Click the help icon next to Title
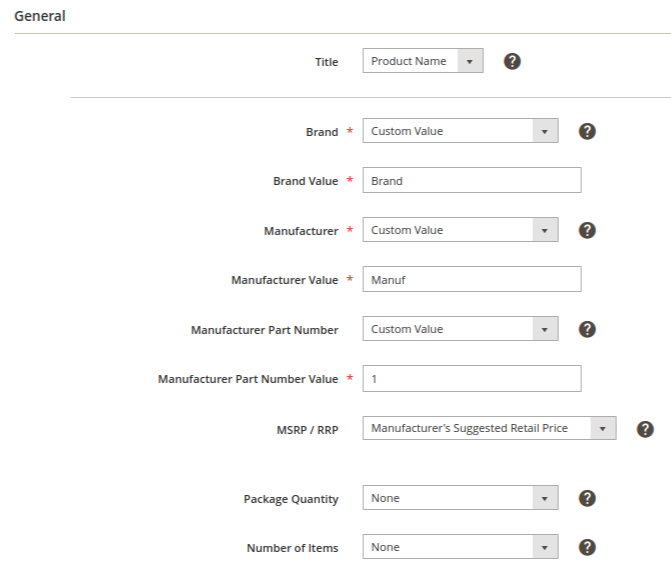The height and width of the screenshot is (573, 671). (512, 62)
